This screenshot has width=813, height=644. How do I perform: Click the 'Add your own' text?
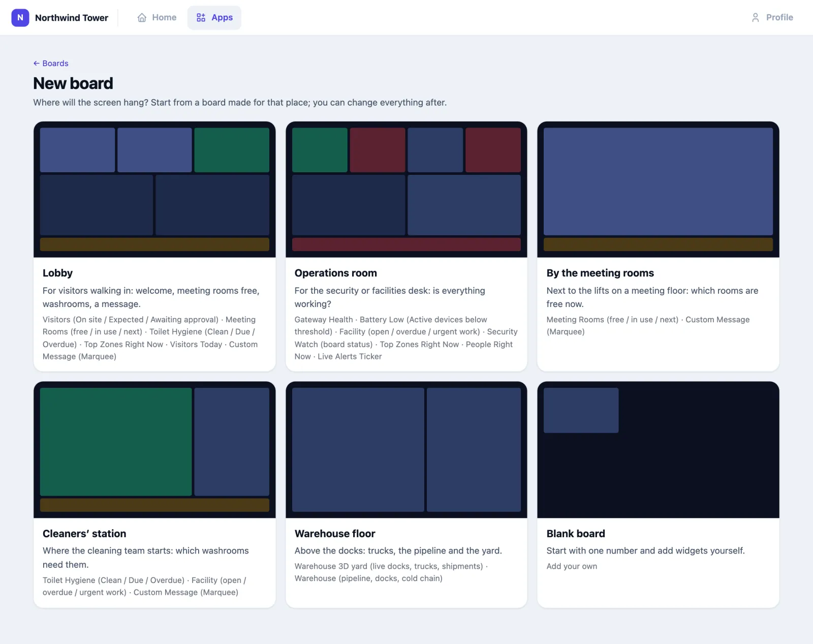point(572,566)
